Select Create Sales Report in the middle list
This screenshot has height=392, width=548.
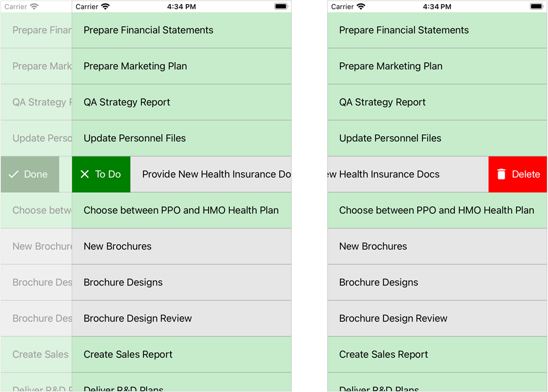(128, 354)
